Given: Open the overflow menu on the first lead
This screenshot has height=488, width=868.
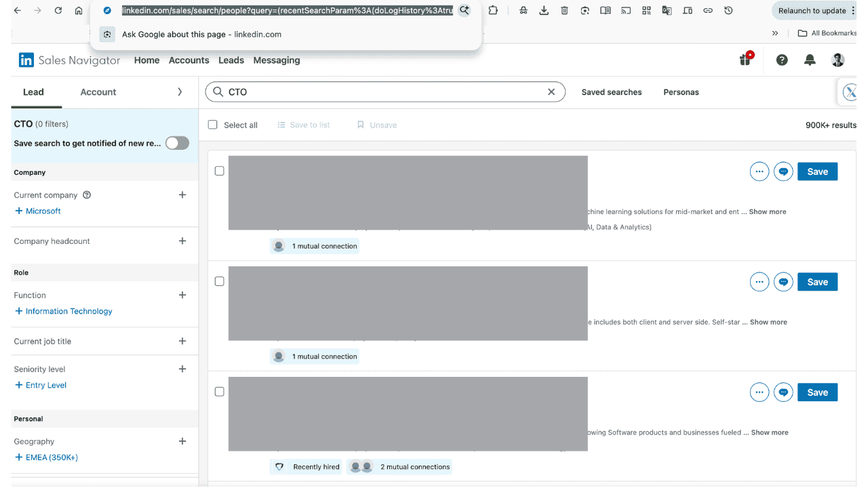Looking at the screenshot, I should pyautogui.click(x=759, y=171).
